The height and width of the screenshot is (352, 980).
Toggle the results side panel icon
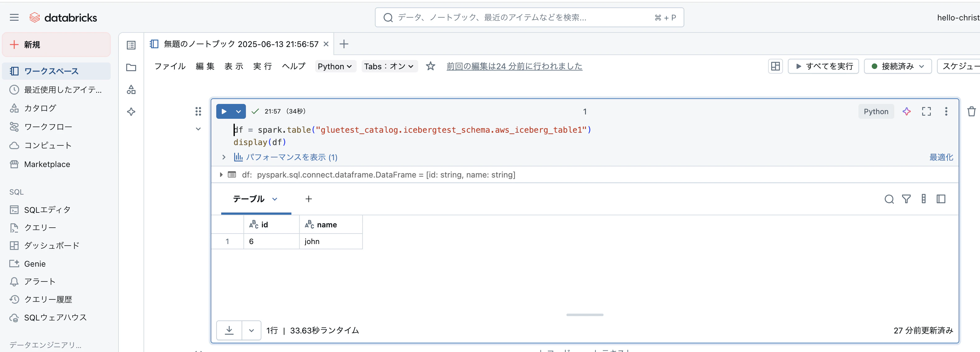click(x=941, y=199)
